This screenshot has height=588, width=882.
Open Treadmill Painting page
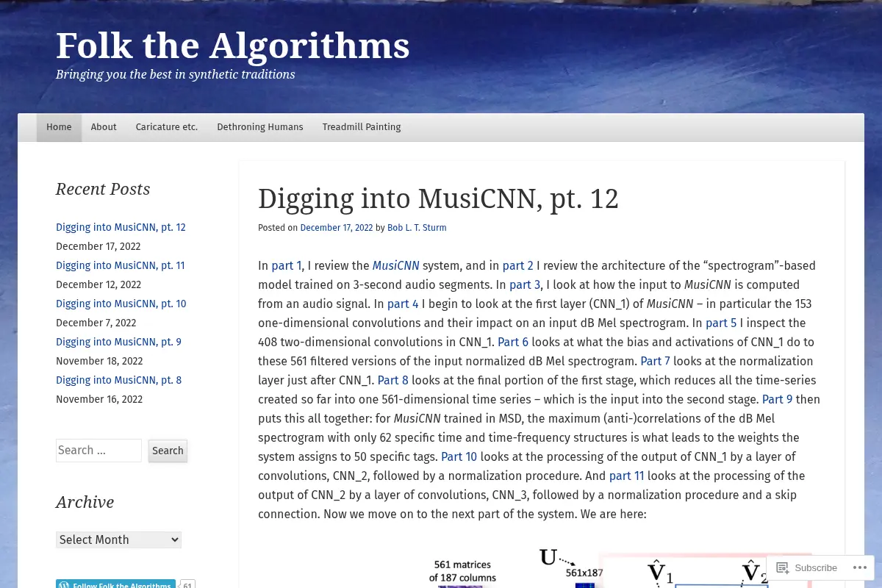(x=362, y=127)
